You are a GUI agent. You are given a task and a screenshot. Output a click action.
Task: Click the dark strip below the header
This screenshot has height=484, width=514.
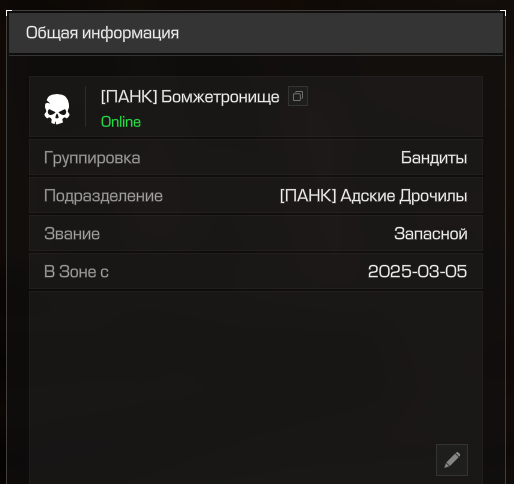coord(256,65)
